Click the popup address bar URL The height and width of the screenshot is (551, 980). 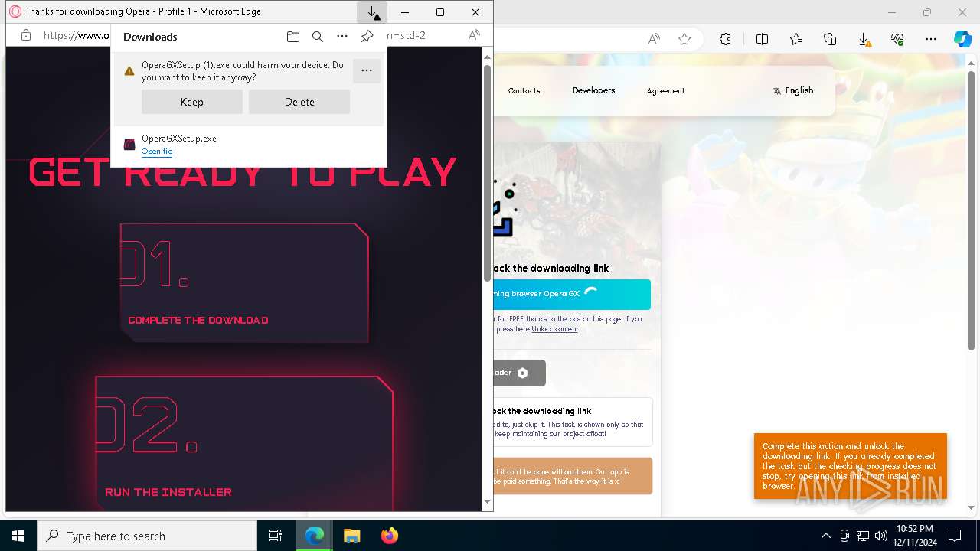click(x=77, y=35)
